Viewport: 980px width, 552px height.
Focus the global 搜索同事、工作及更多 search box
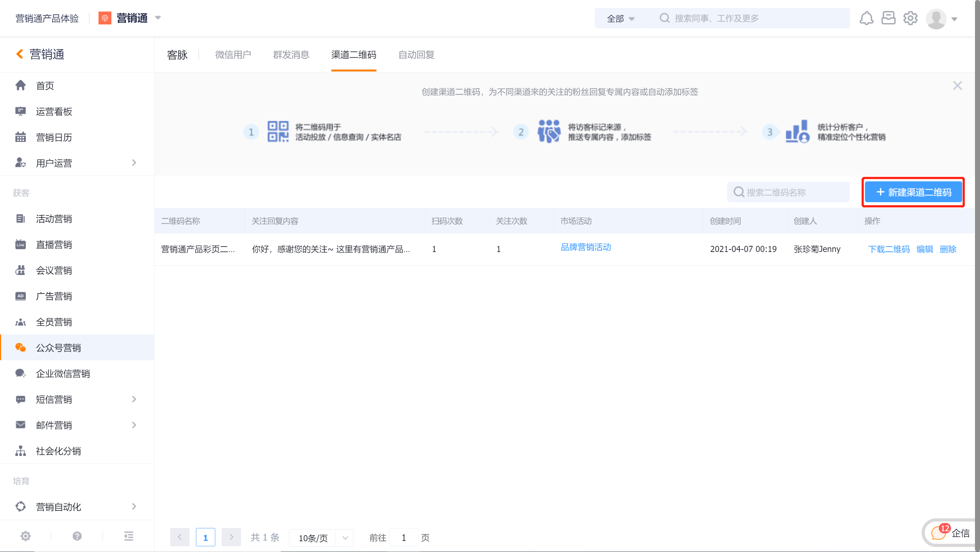point(753,18)
